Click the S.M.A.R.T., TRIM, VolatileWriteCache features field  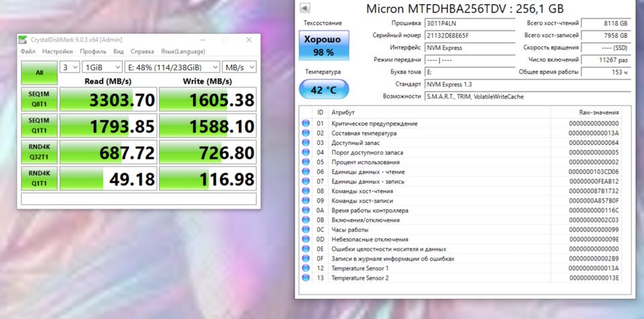click(528, 96)
